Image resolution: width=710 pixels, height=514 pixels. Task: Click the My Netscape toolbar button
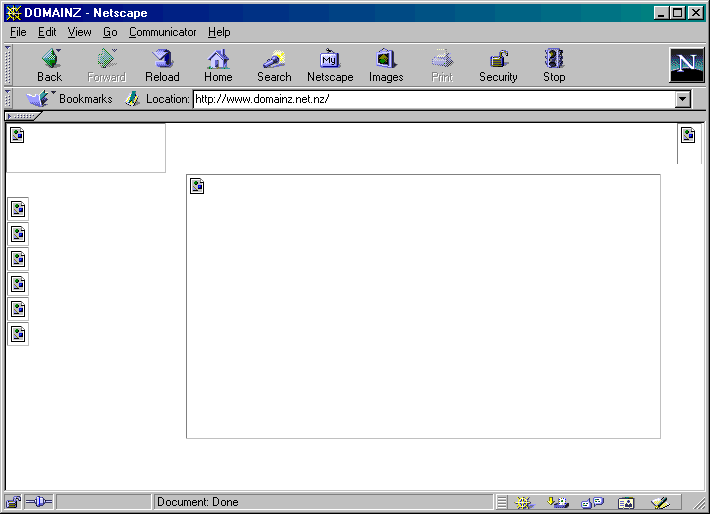(x=330, y=65)
